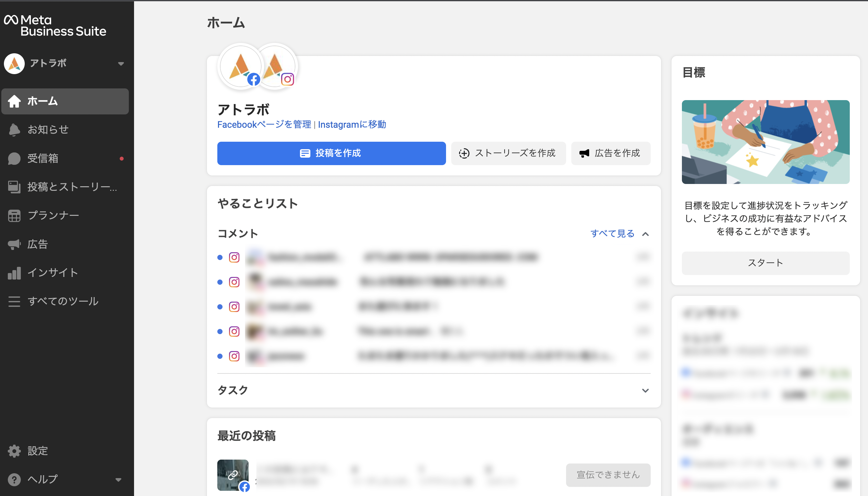Go to ホーム menu item label

click(43, 101)
